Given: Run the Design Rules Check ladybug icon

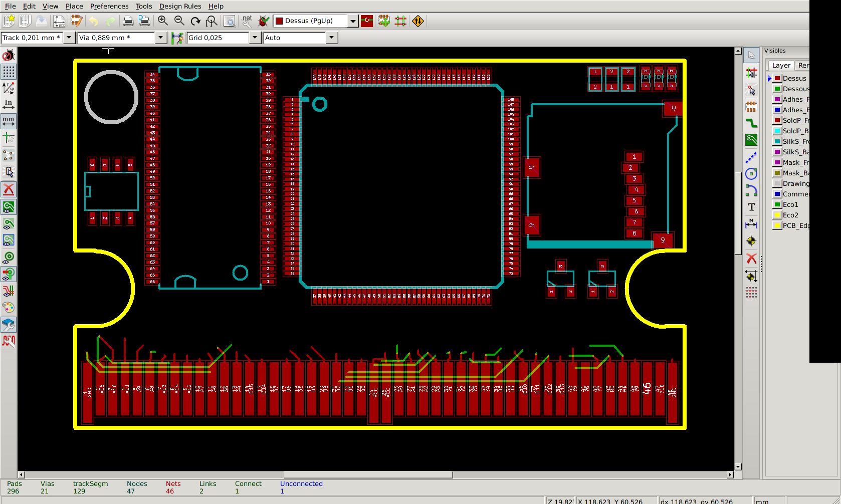Looking at the screenshot, I should coord(264,21).
